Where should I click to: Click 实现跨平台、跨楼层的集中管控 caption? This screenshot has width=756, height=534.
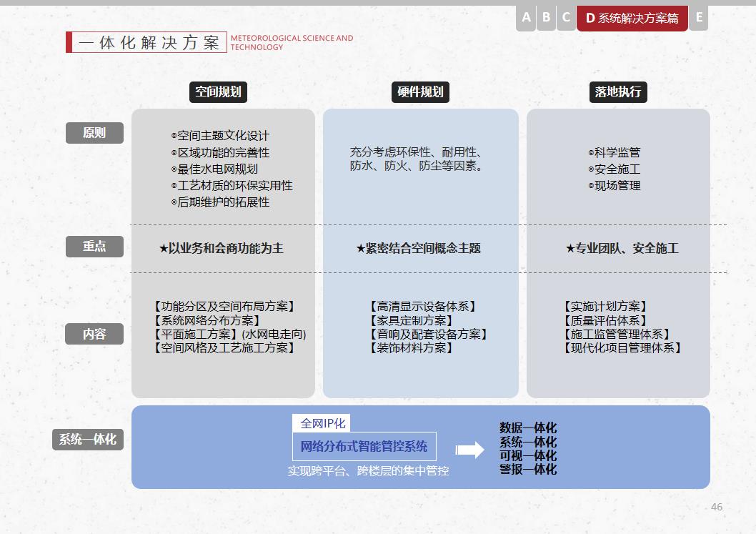click(369, 471)
